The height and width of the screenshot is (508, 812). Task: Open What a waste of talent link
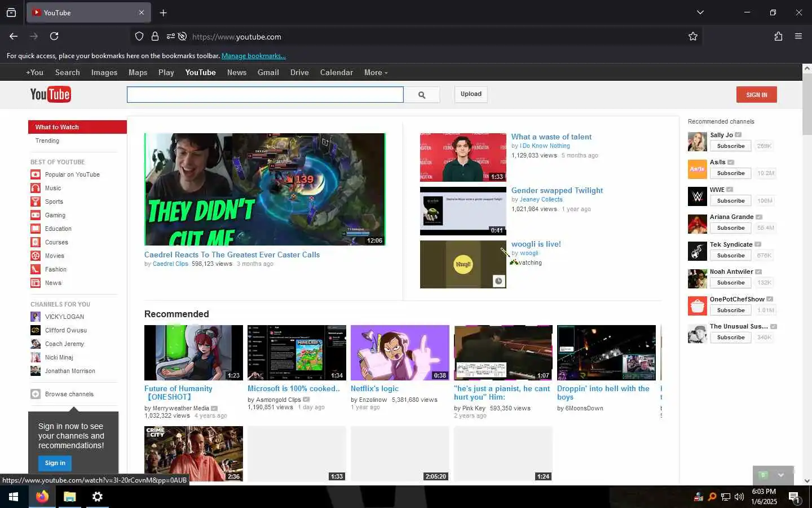tap(551, 137)
